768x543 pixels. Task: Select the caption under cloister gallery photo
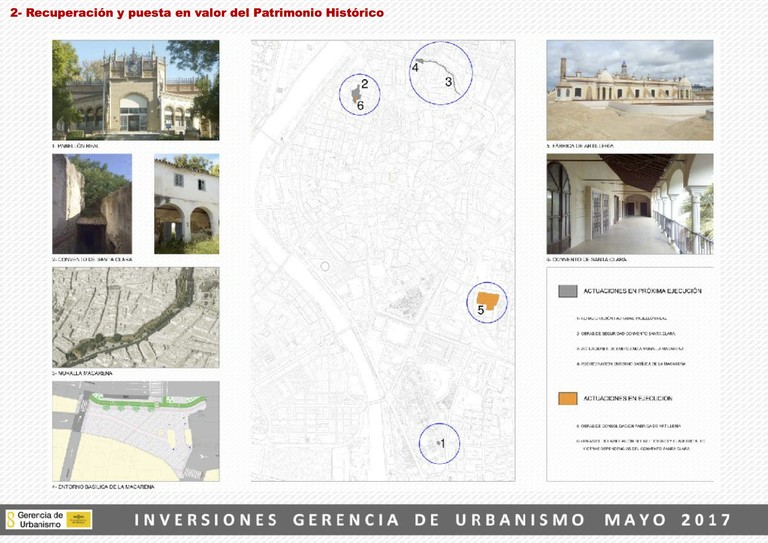tap(586, 260)
